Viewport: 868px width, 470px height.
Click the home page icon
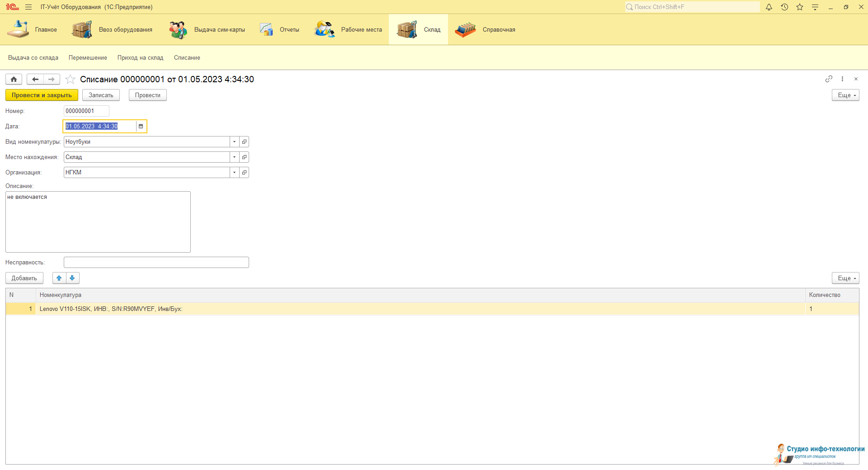pos(14,80)
